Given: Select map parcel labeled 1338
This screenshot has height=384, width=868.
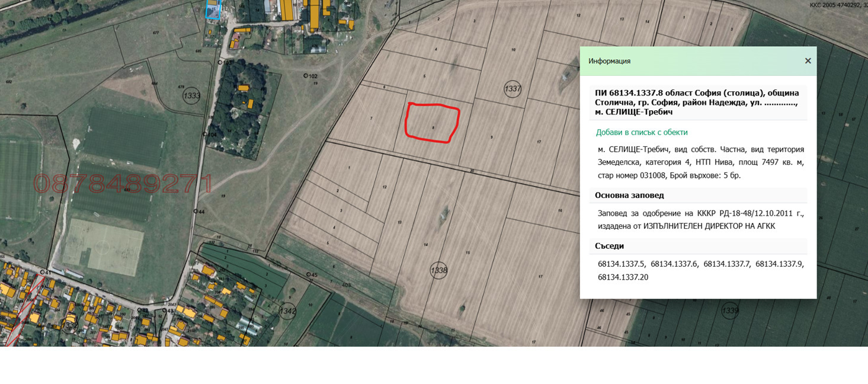Looking at the screenshot, I should click(x=438, y=270).
